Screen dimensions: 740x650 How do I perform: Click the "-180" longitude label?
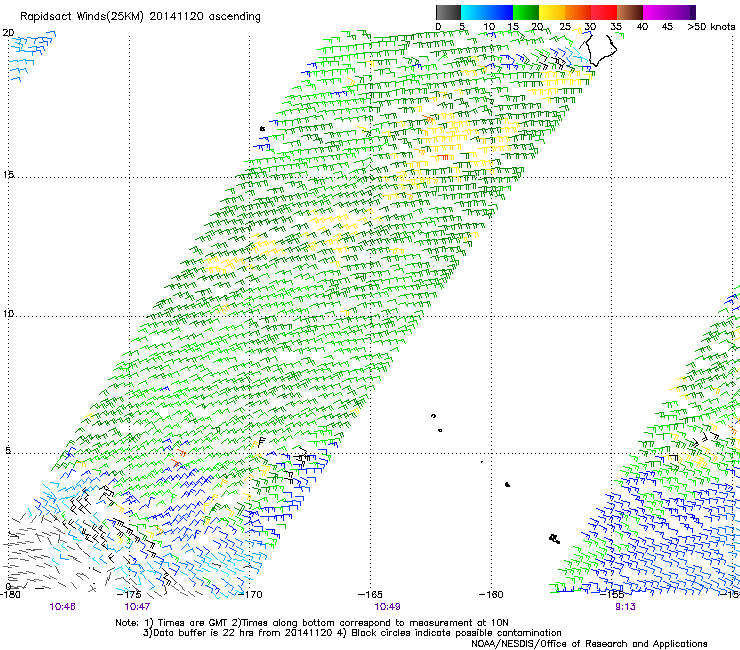click(10, 594)
